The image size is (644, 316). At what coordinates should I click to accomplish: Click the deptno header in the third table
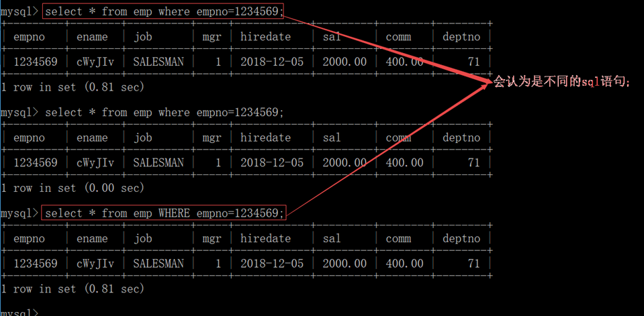tap(461, 238)
